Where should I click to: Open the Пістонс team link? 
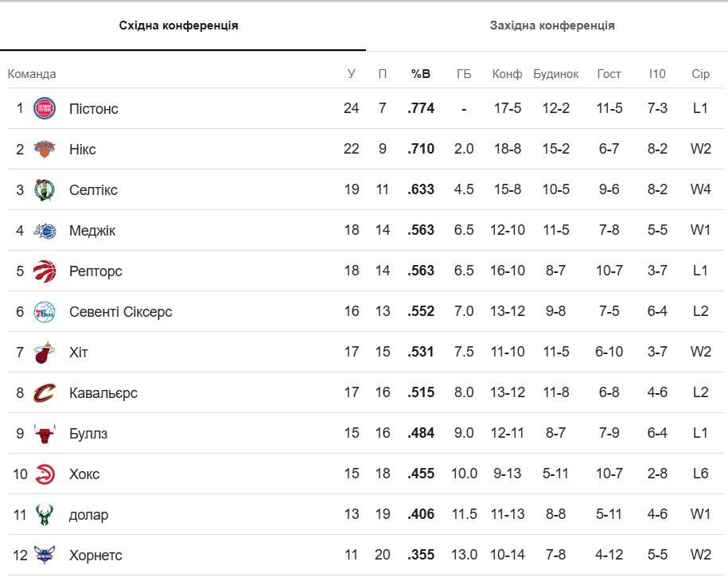[94, 108]
